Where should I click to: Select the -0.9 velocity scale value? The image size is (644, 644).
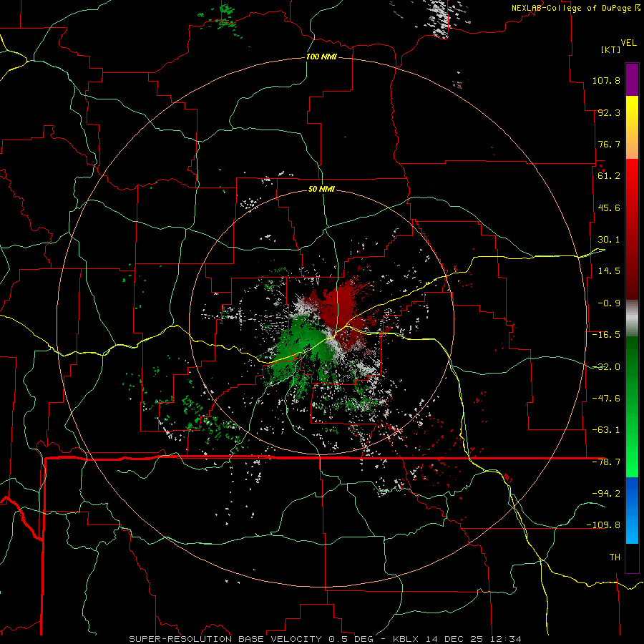pos(609,303)
